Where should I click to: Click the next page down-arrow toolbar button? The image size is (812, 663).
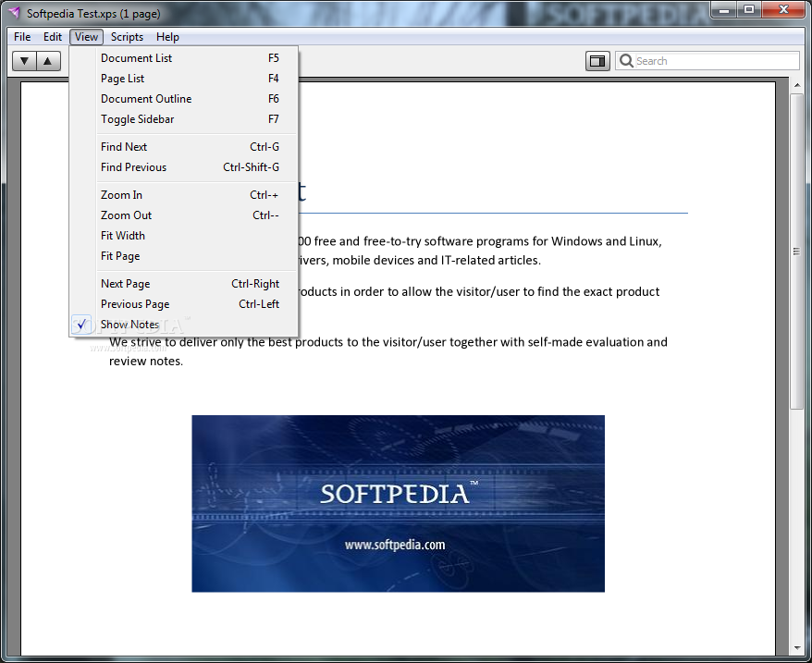[24, 61]
